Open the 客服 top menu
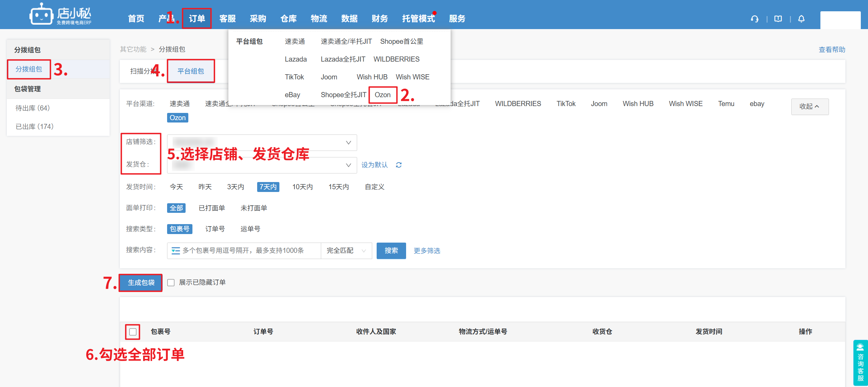This screenshot has height=387, width=868. click(x=227, y=18)
